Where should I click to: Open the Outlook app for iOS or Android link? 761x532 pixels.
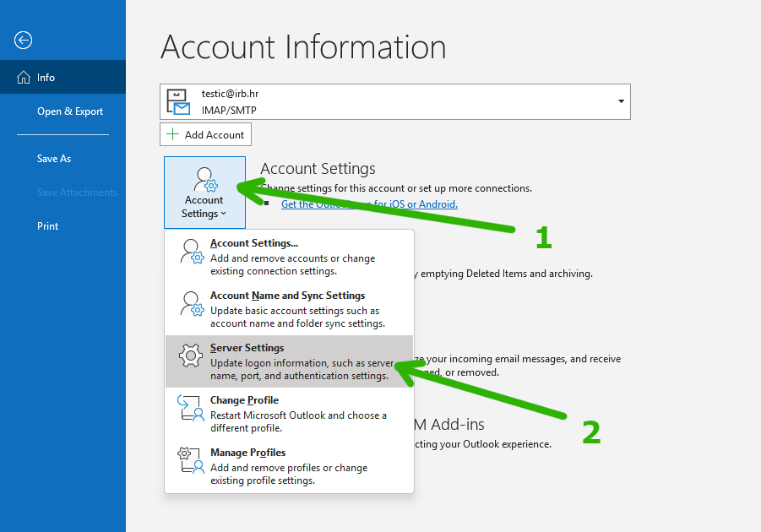click(369, 204)
